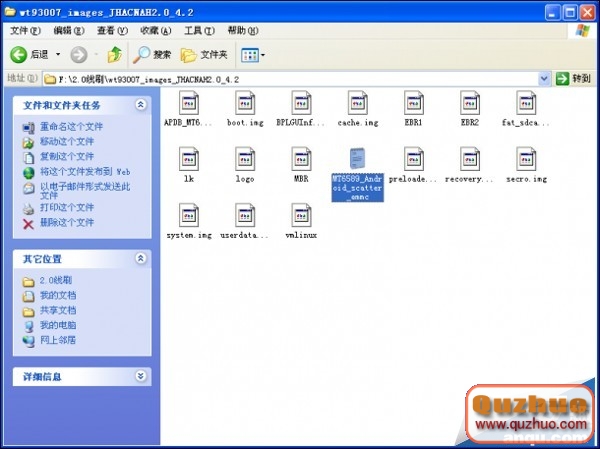The width and height of the screenshot is (600, 449).
Task: Toggle the Folders (文件夹) pane
Action: tap(204, 55)
